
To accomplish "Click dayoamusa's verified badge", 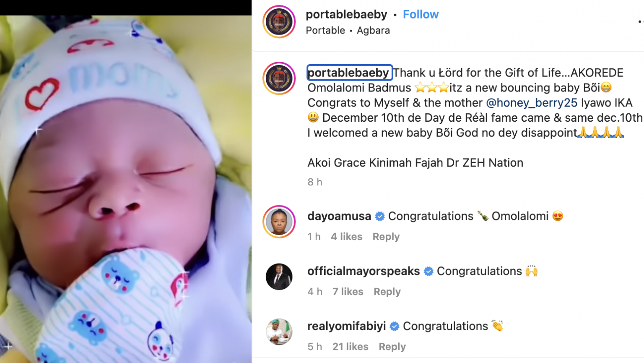I will [380, 217].
